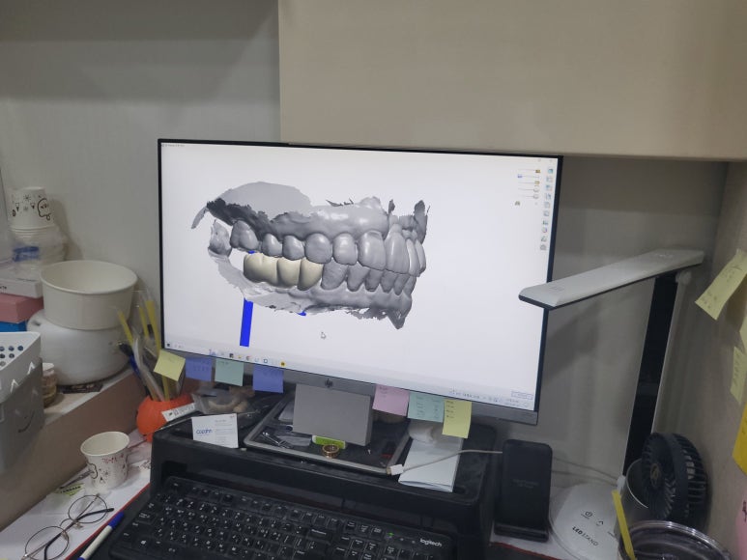747x560 pixels.
Task: Click the active blue application icon on taskbar
Action: point(213,352)
